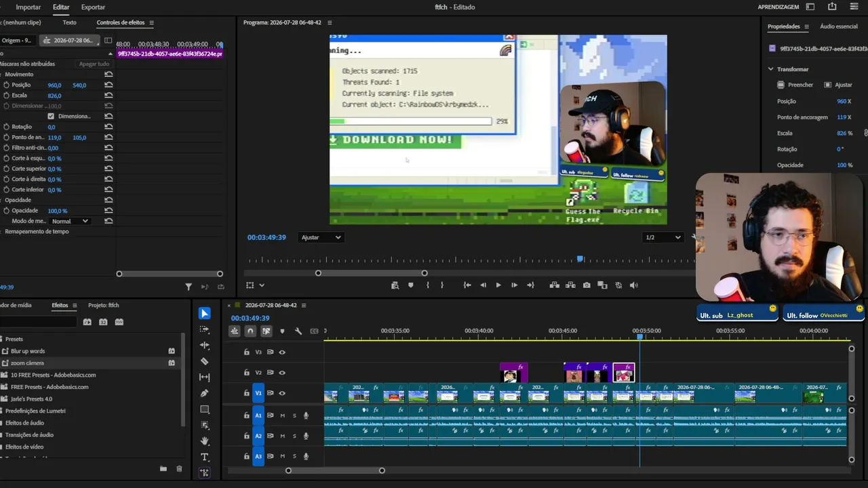
Task: Click the Extract button in program monitor
Action: pyautogui.click(x=570, y=285)
